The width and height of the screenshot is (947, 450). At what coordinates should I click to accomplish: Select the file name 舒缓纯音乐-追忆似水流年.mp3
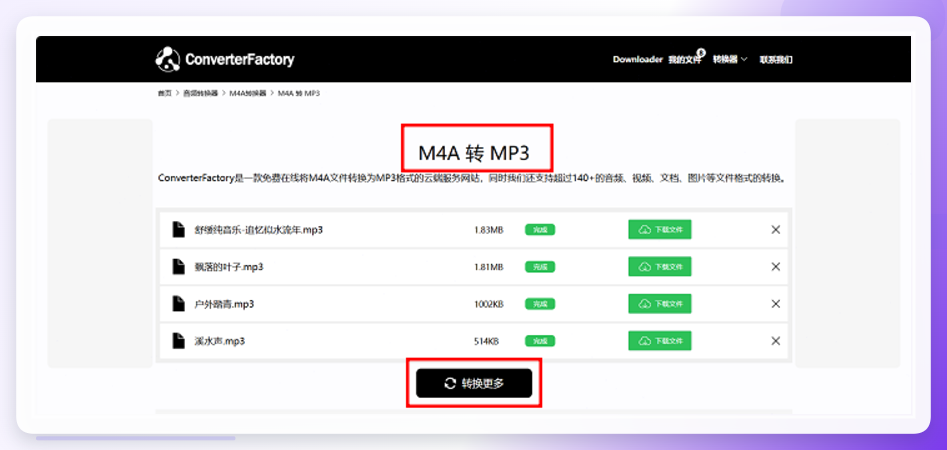(258, 230)
